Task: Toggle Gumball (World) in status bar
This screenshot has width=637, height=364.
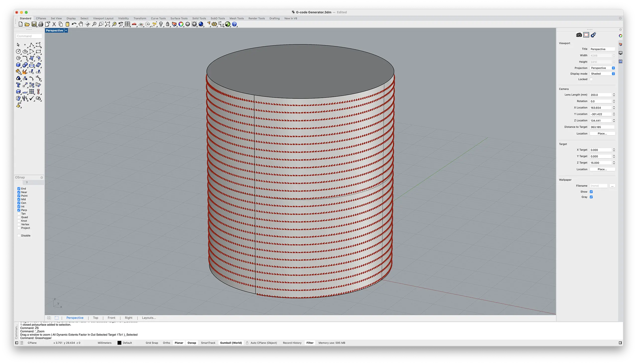Action: pos(231,343)
